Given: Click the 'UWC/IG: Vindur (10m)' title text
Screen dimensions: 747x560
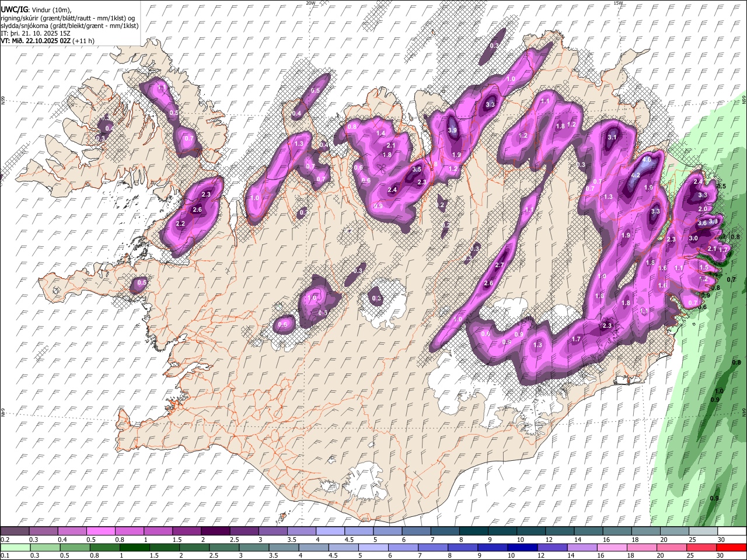Looking at the screenshot, I should click(36, 10).
